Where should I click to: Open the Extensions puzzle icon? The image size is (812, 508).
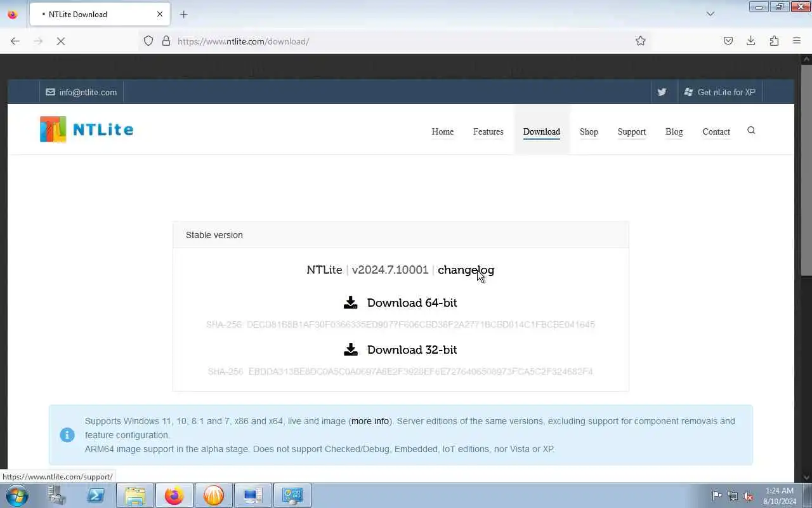pyautogui.click(x=774, y=41)
